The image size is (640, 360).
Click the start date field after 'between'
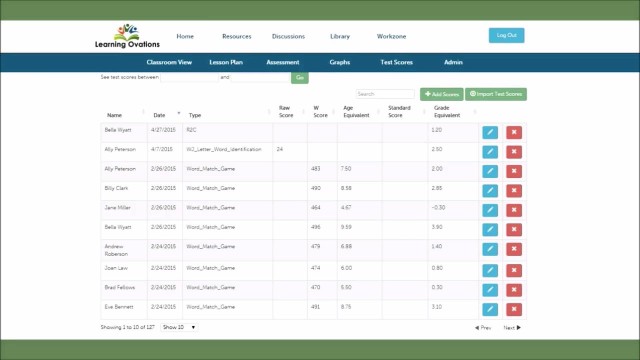tap(189, 77)
